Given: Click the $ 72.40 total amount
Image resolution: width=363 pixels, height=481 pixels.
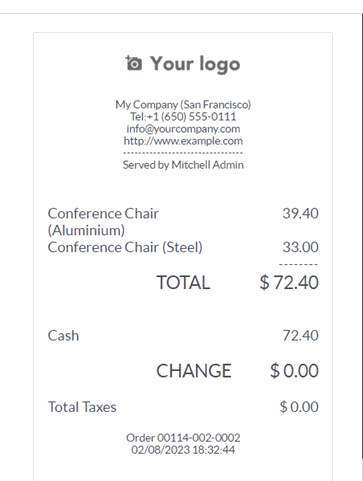Looking at the screenshot, I should [289, 282].
